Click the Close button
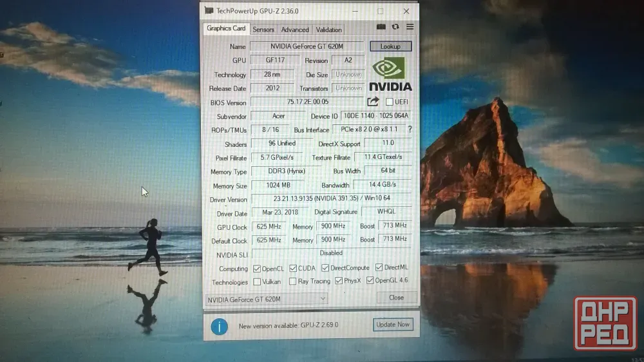This screenshot has height=362, width=644. pyautogui.click(x=396, y=297)
